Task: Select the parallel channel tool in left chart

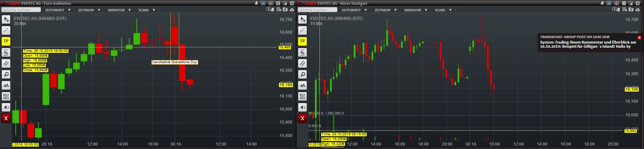Action: (x=6, y=63)
